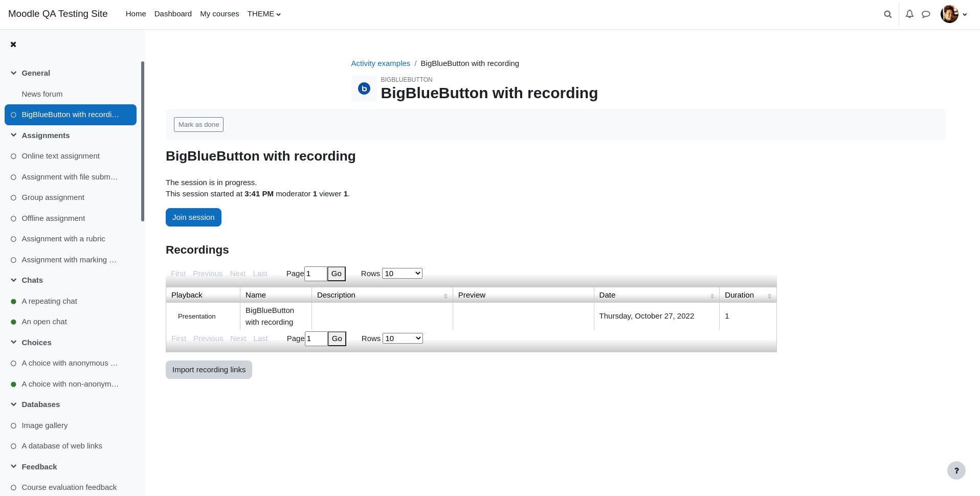Sort recordings by Description column

[x=382, y=295]
